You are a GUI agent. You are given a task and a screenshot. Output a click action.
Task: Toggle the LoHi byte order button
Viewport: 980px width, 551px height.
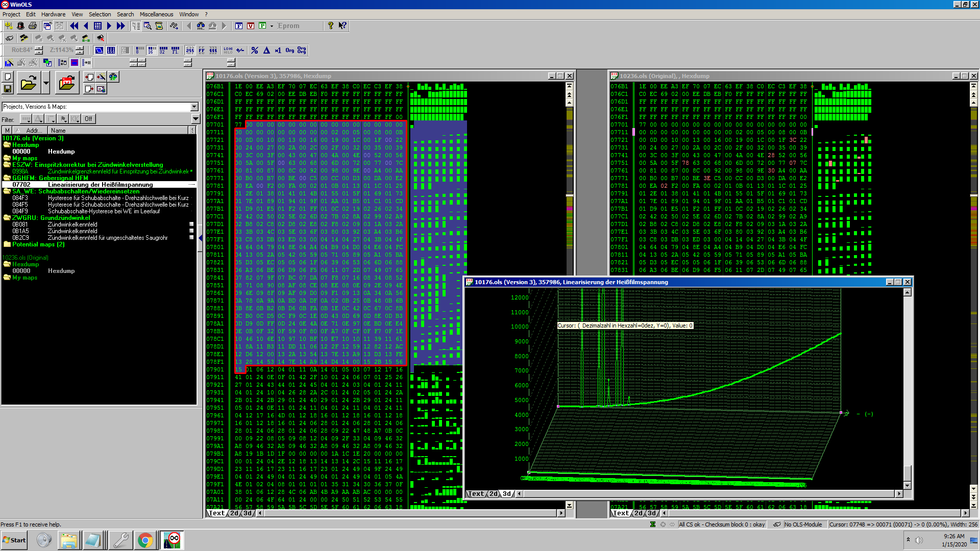click(228, 50)
